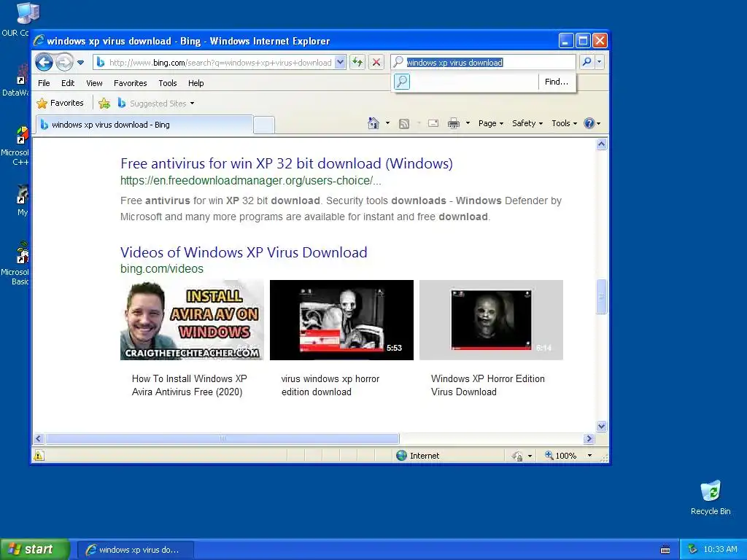747x560 pixels.
Task: Open 'Free antivirus for win XP 32 bit download' link
Action: (x=286, y=163)
